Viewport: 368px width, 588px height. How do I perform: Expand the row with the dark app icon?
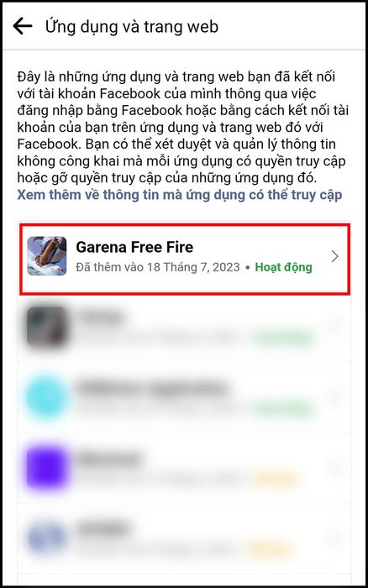coord(334,326)
